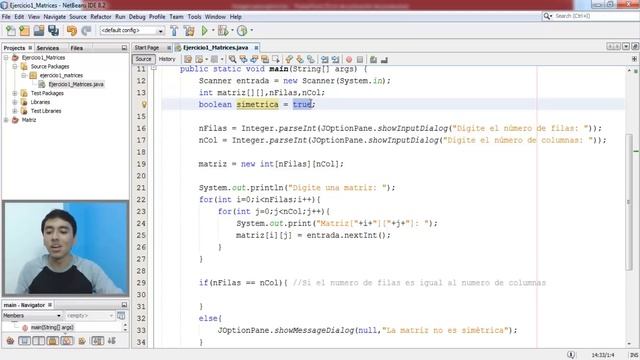Select Ejercicio1_Matrices.java in project tree

coord(76,84)
